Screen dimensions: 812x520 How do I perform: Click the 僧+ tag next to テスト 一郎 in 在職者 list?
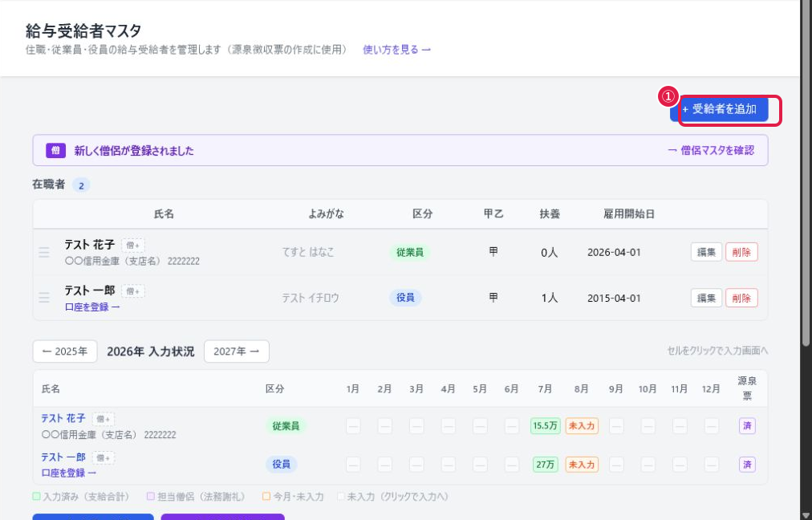pos(133,291)
